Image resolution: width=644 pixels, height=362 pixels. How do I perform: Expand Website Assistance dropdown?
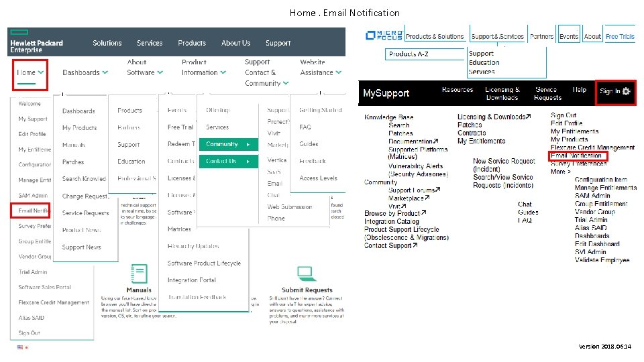[321, 67]
